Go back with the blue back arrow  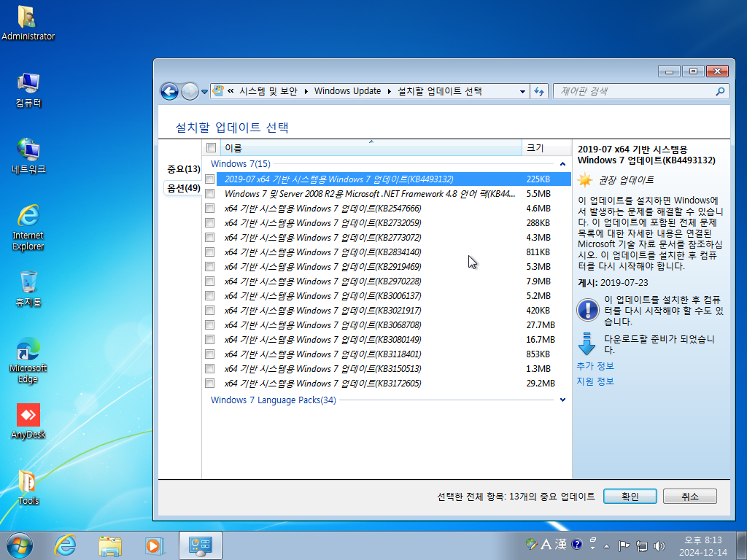click(169, 91)
